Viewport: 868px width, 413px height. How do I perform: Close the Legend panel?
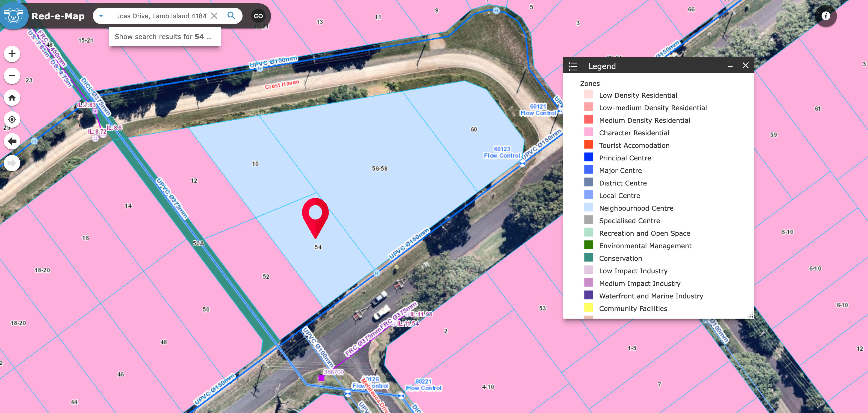coord(745,66)
